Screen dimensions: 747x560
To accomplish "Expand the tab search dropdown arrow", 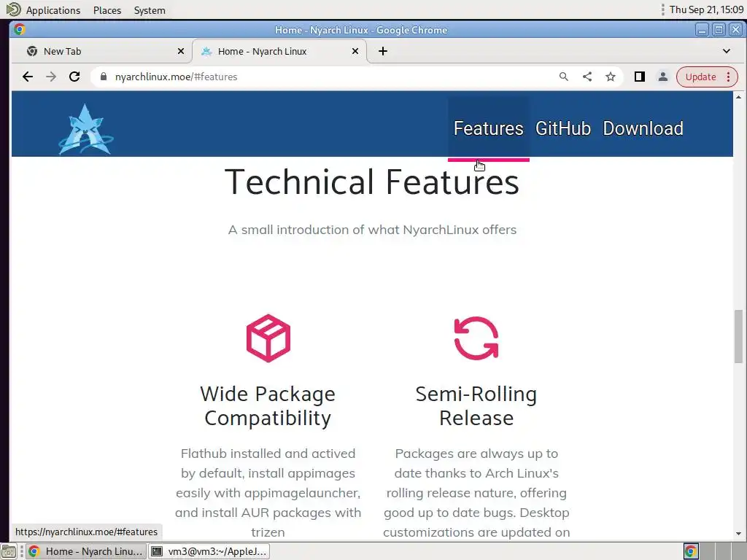I will click(x=727, y=51).
